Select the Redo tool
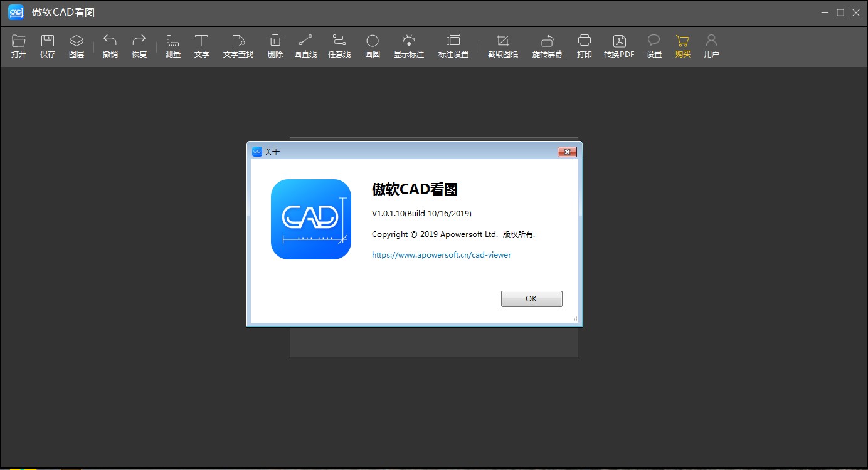Screen dimensions: 868x470 tap(139, 46)
